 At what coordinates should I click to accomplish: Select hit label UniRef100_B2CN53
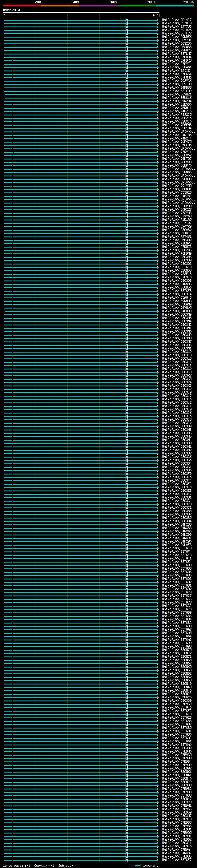coord(176,271)
